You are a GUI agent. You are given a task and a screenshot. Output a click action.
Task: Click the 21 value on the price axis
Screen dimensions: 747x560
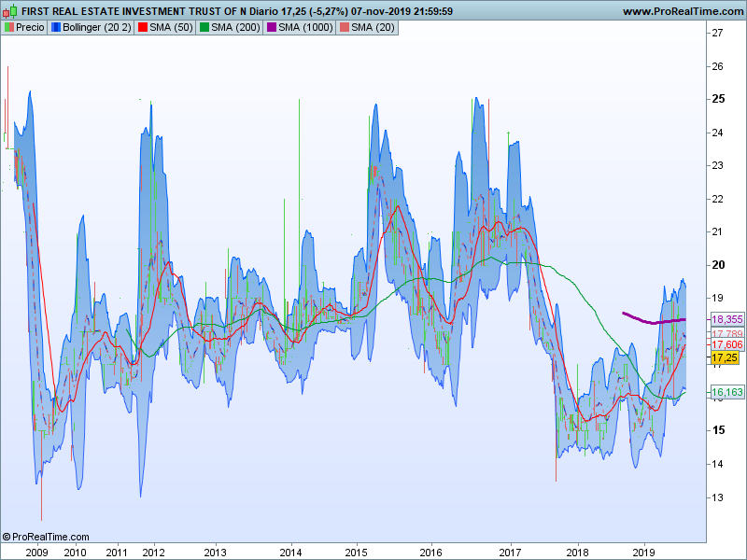pos(717,231)
